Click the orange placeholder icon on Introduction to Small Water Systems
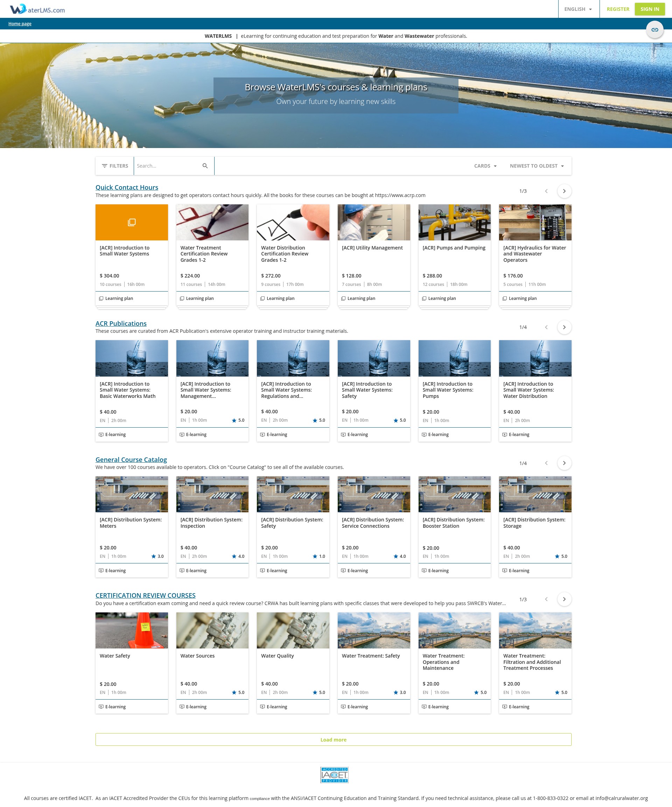Image resolution: width=672 pixels, height=807 pixels. point(132,222)
